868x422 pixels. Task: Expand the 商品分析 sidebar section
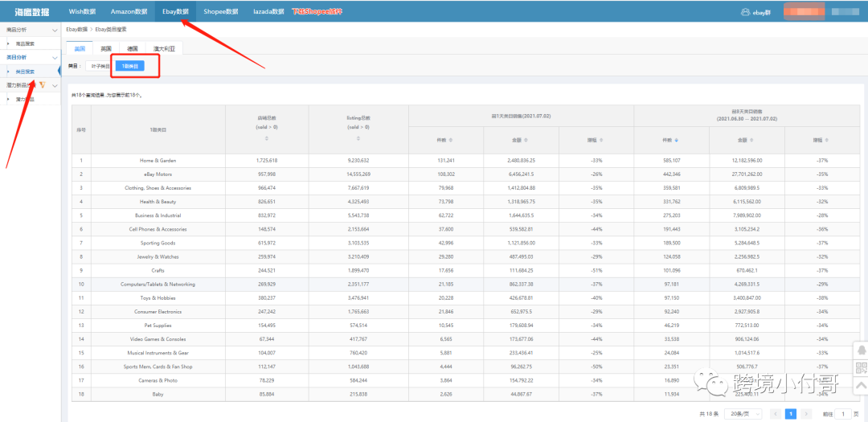(54, 30)
